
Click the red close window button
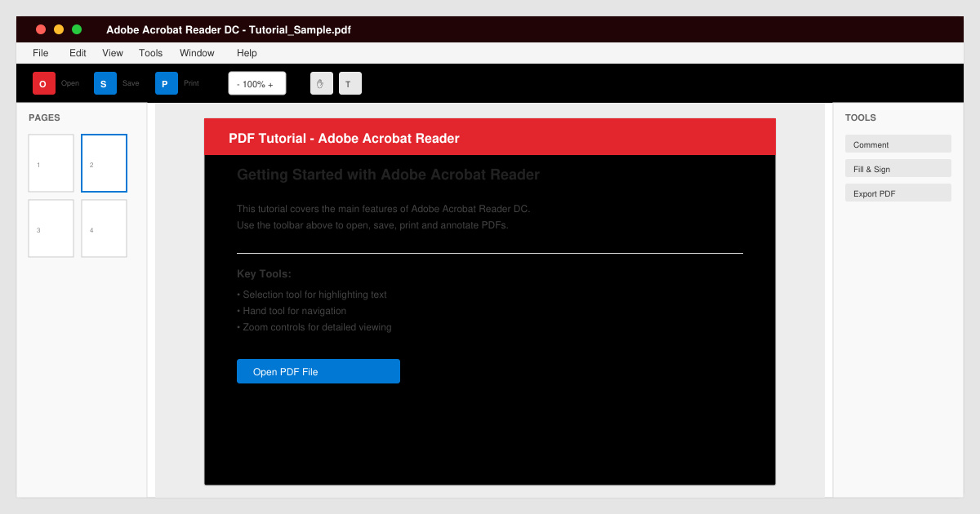(41, 29)
